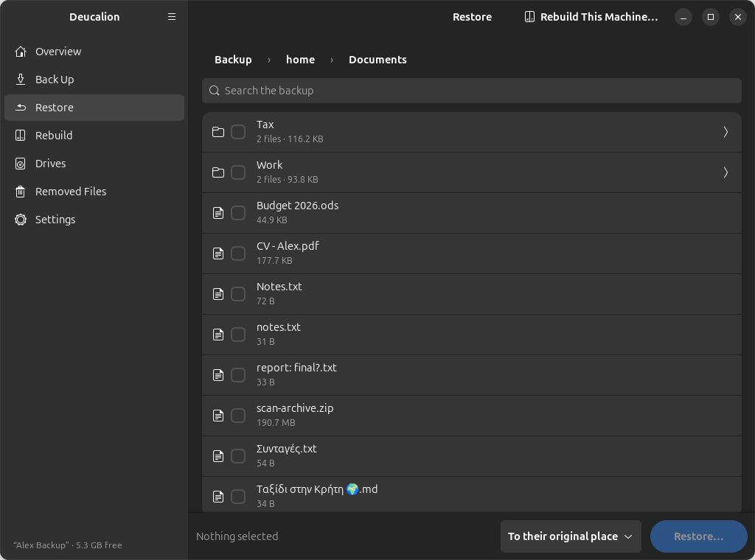Screen dimensions: 755x560
Task: Open the Removed Files page
Action: pyautogui.click(x=94, y=192)
